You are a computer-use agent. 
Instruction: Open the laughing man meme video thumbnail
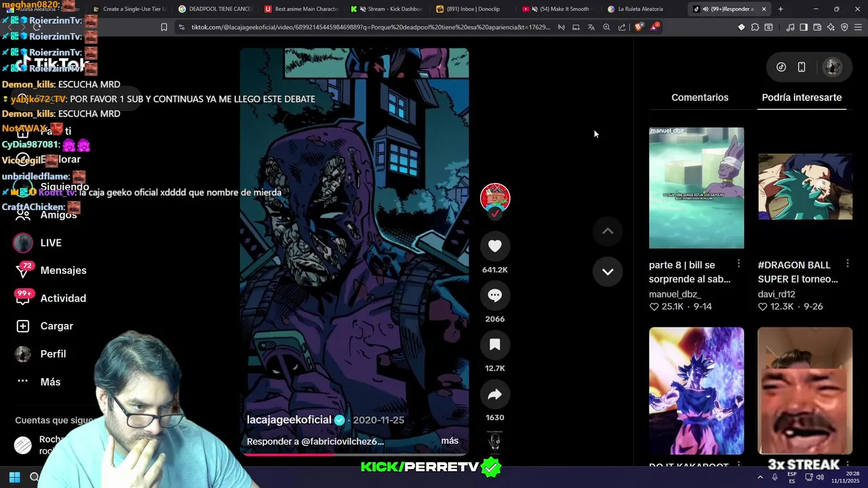[x=805, y=391]
